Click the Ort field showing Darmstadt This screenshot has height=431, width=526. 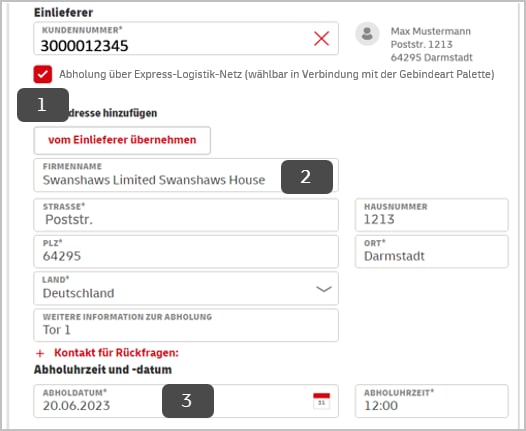coord(432,252)
